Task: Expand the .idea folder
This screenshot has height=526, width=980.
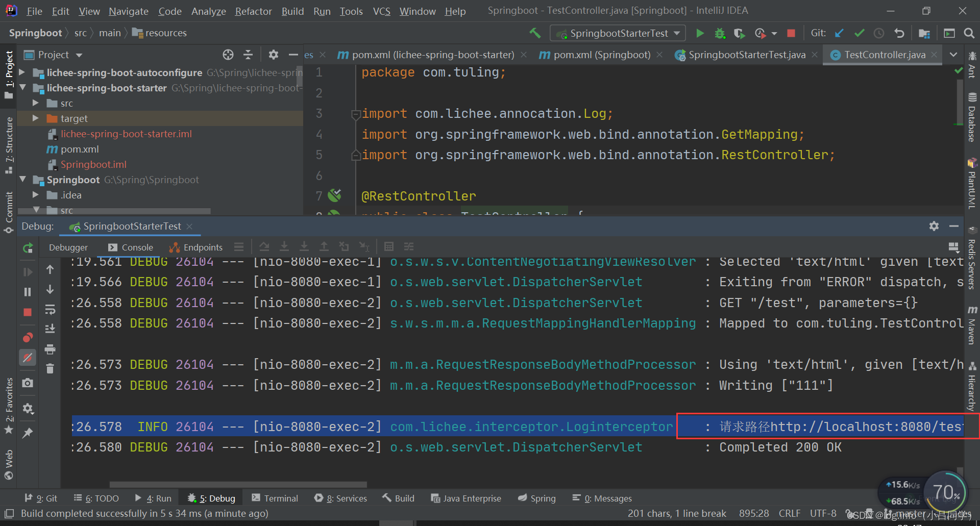Action: [36, 195]
